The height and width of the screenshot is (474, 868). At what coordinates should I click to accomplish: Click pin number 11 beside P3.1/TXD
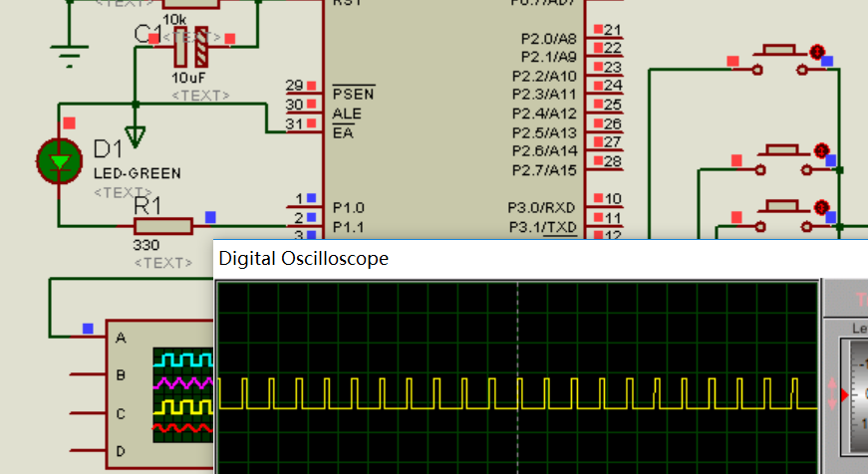coord(613,218)
